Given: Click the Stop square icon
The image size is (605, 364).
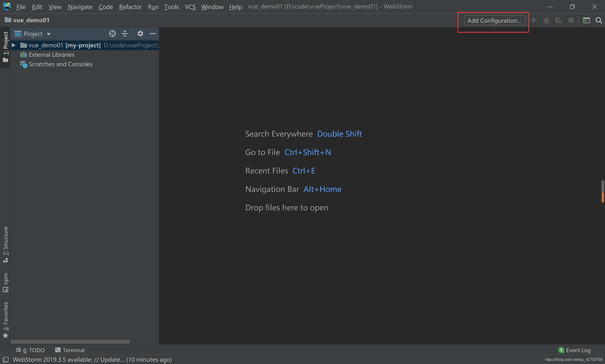Looking at the screenshot, I should coord(571,20).
